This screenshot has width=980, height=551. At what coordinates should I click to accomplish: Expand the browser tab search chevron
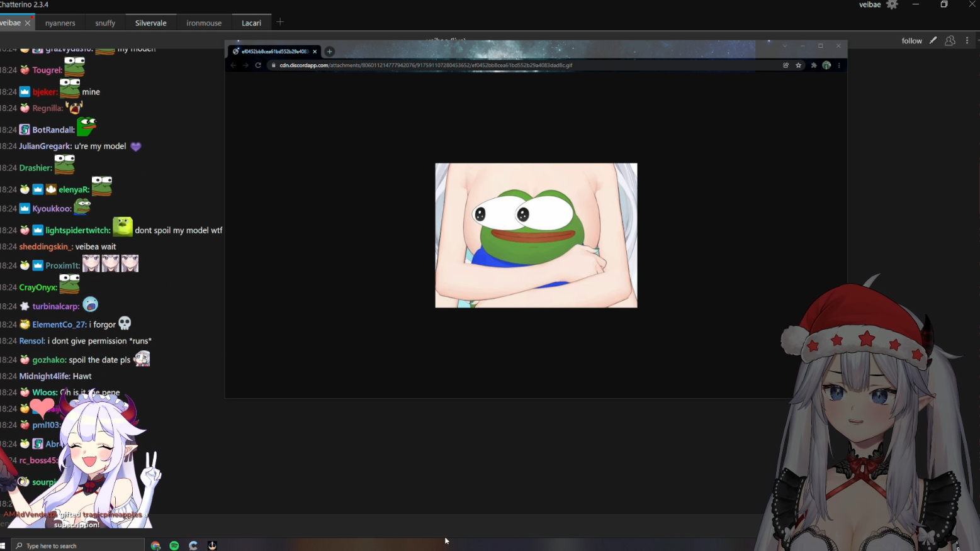coord(785,46)
